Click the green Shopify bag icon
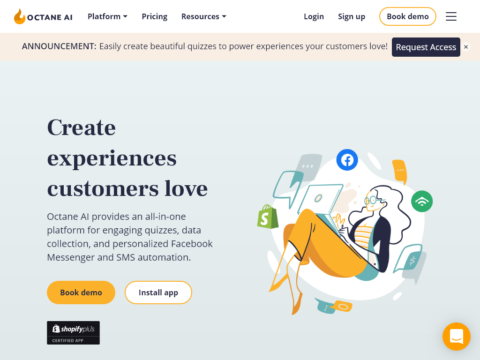 (267, 217)
